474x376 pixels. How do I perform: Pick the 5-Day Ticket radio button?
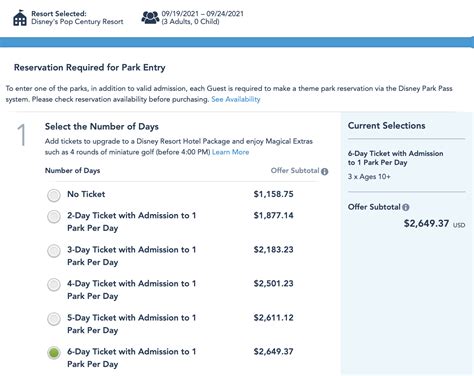(x=54, y=319)
